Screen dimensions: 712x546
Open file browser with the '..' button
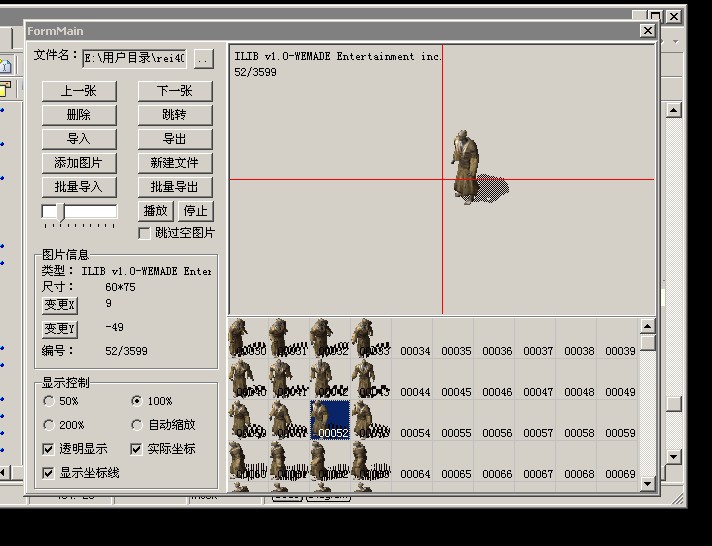[x=203, y=59]
